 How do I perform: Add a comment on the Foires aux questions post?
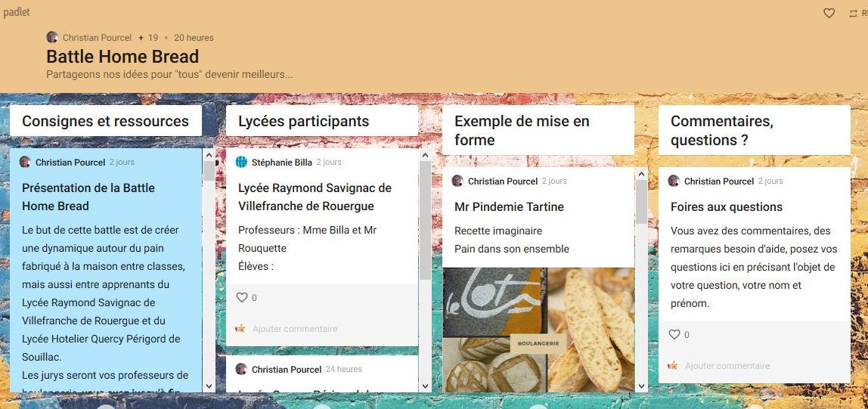[727, 366]
